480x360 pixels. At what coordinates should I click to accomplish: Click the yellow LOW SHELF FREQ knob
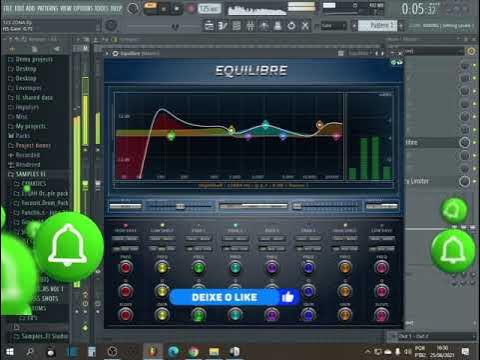click(x=162, y=267)
